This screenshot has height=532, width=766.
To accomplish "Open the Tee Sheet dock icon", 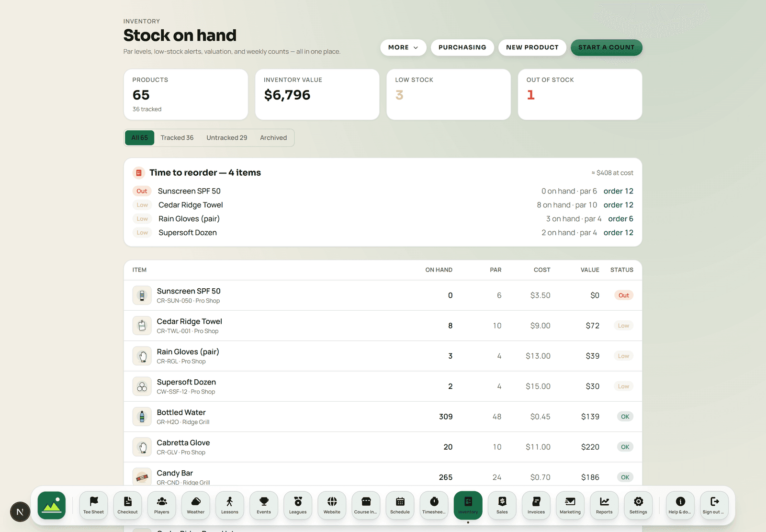I will (93, 505).
